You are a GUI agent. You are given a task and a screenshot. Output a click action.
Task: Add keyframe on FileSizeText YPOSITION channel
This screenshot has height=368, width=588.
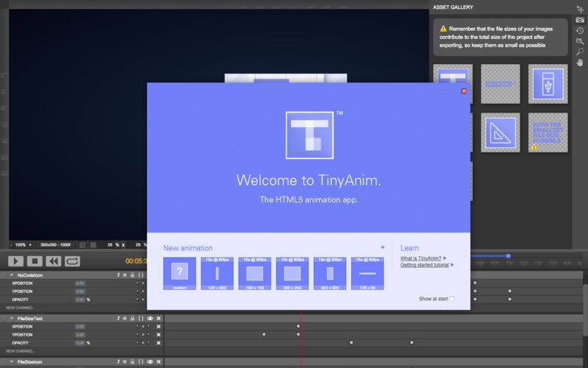(143, 335)
